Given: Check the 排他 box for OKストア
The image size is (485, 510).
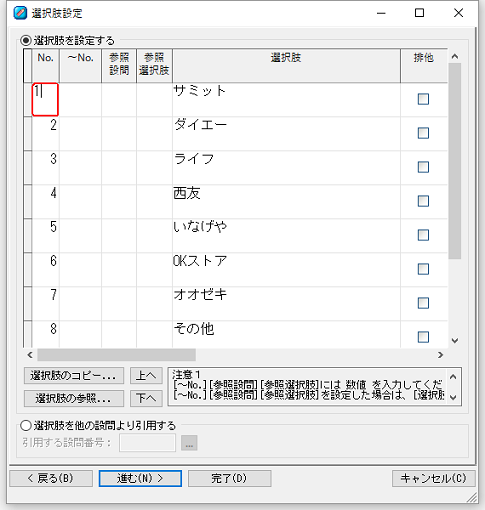Looking at the screenshot, I should pos(423,269).
